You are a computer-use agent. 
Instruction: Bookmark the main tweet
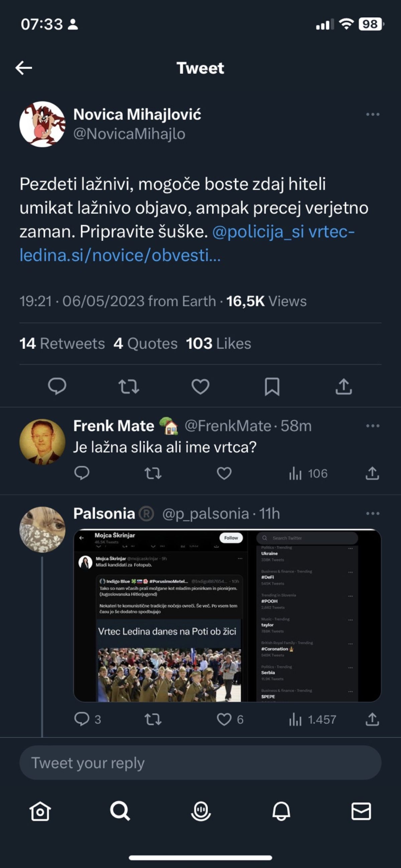(272, 386)
